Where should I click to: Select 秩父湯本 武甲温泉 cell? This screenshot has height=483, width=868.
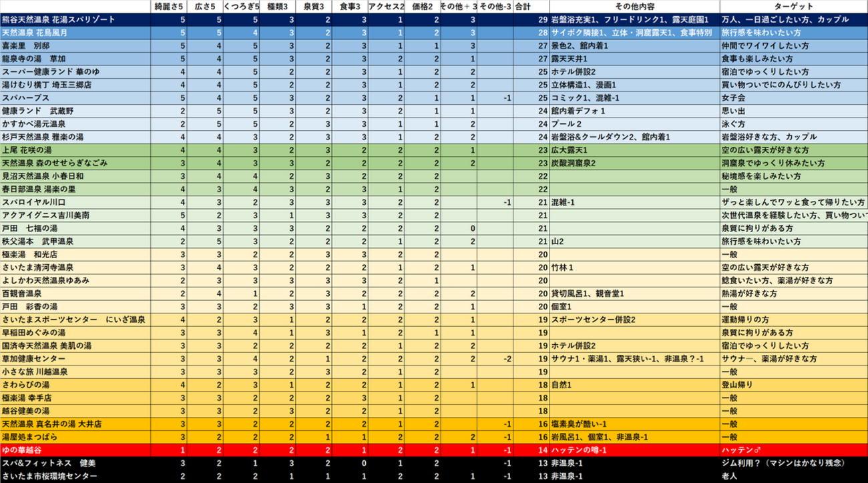[x=76, y=241]
